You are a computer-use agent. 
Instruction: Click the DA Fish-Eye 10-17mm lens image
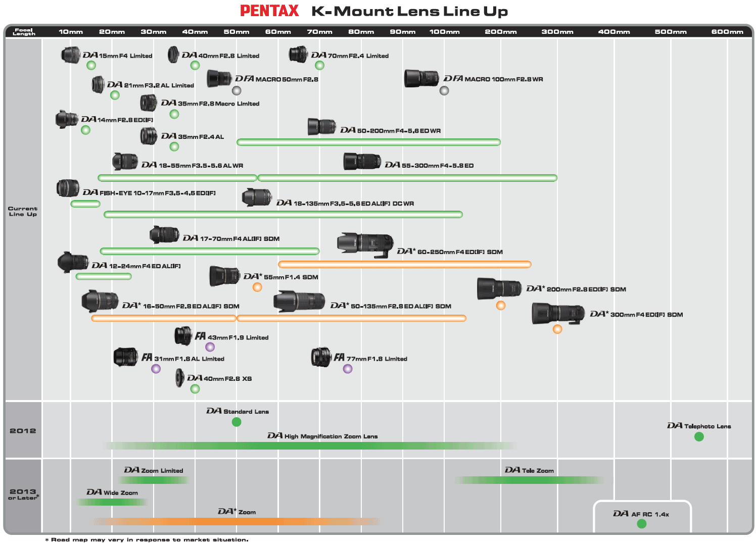(68, 188)
